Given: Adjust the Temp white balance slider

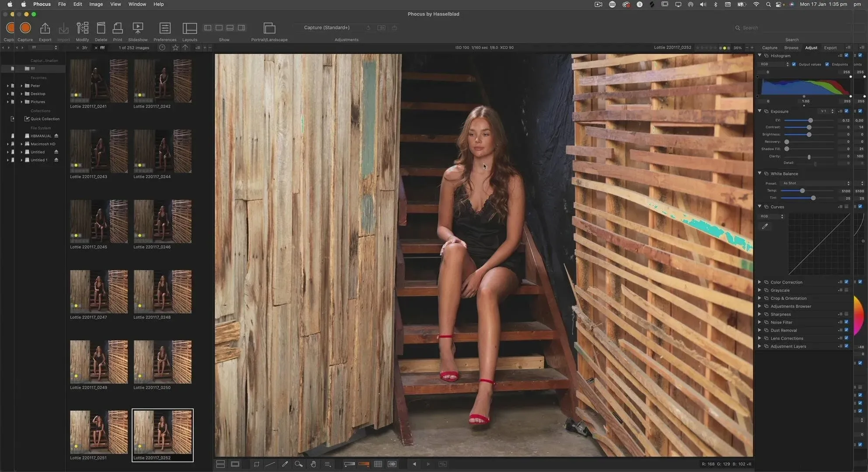Looking at the screenshot, I should tap(802, 191).
